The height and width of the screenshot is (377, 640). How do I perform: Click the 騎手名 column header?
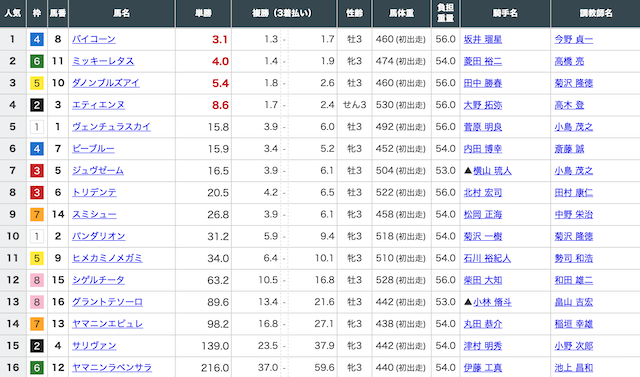505,13
